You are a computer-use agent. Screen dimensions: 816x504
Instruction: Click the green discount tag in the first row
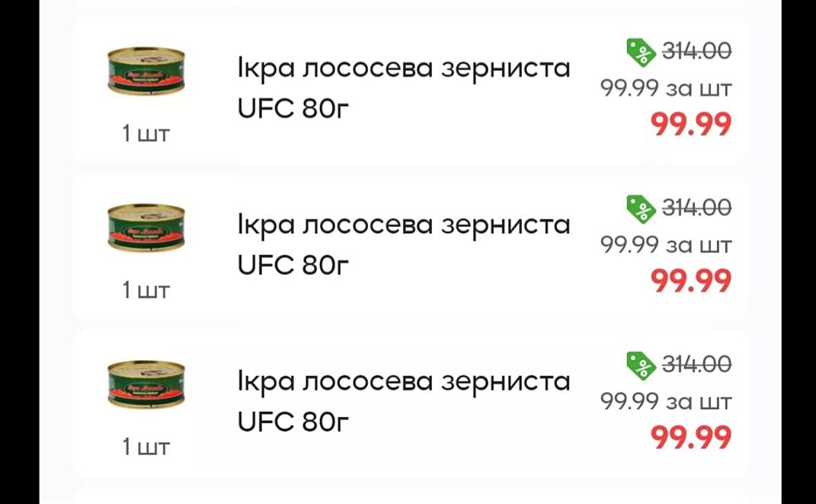(641, 52)
